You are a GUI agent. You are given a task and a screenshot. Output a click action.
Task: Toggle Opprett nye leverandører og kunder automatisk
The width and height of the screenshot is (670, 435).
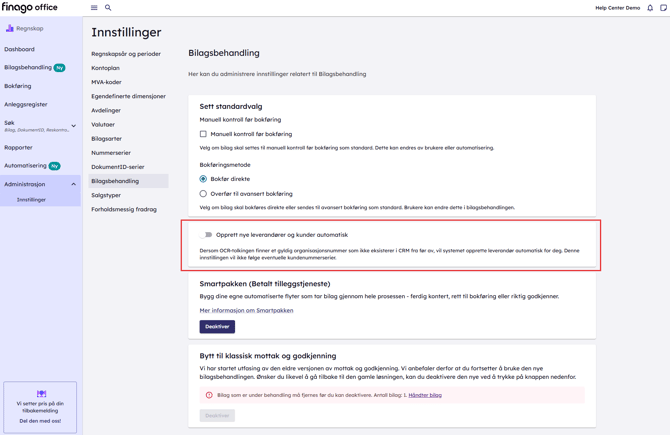206,235
